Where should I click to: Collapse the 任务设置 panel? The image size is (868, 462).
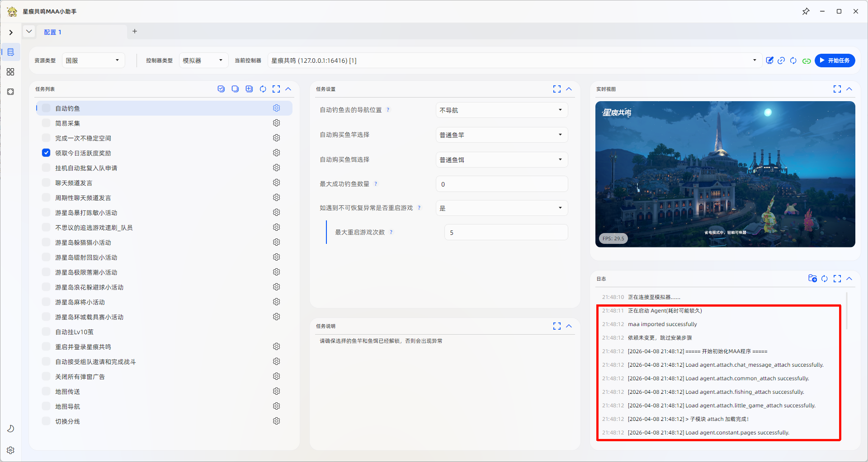(x=569, y=89)
